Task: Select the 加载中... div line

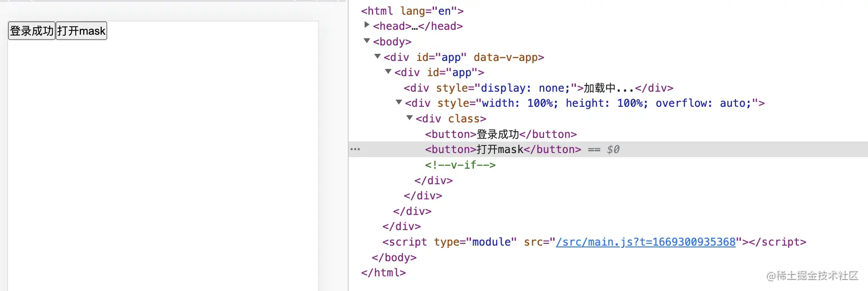Action: [x=538, y=88]
